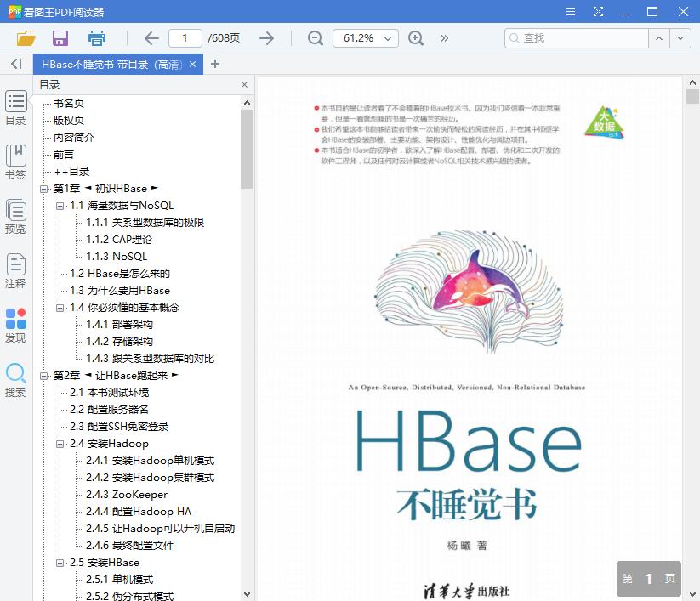Zoom in with the plus magnifier
This screenshot has width=700, height=601.
pos(416,38)
